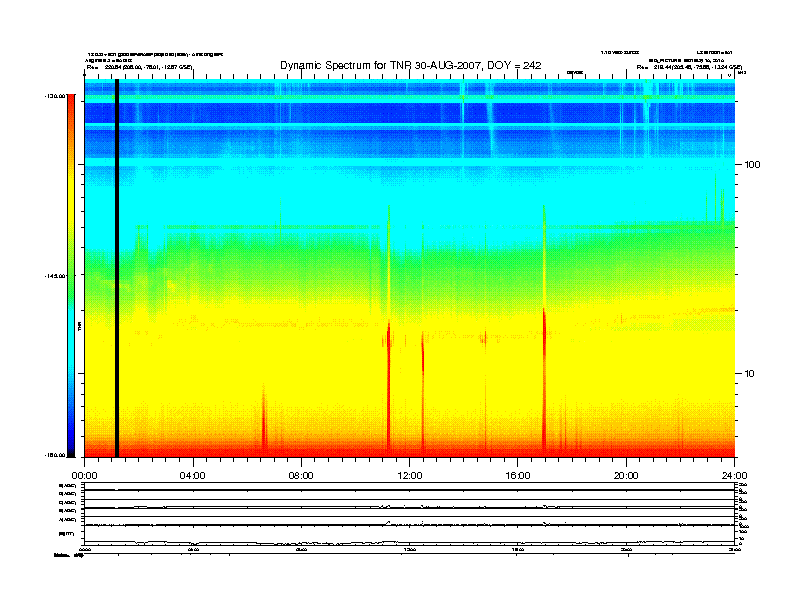
Task: Click the 04:00 time axis label
Action: 193,476
